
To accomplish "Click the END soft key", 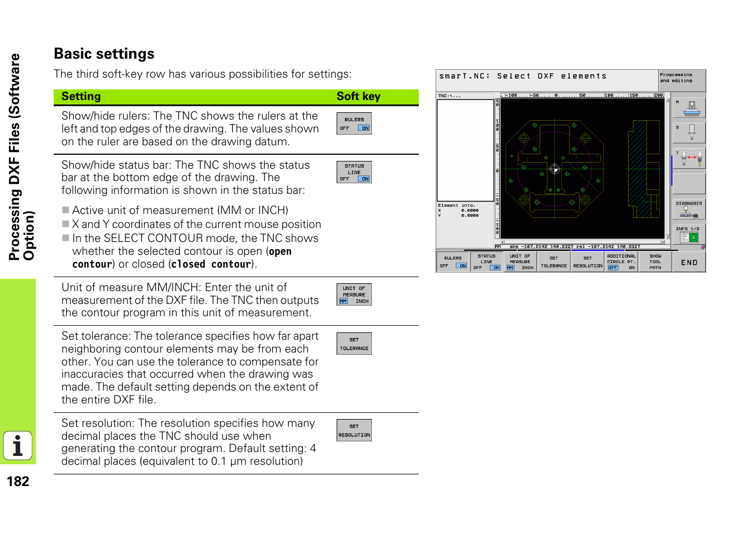I will click(689, 262).
